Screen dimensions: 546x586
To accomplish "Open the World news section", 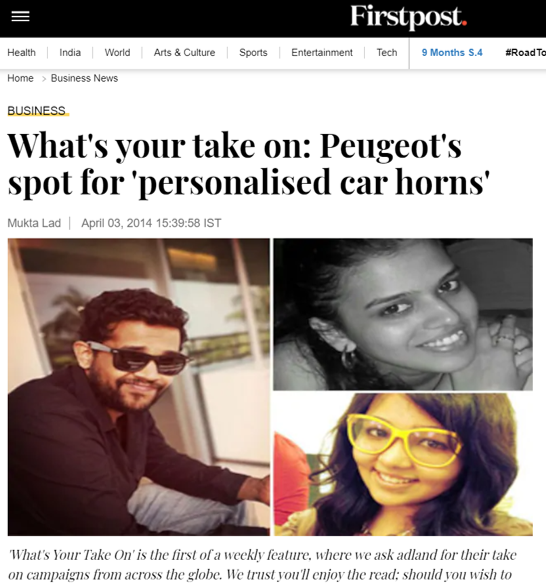I will [x=117, y=53].
